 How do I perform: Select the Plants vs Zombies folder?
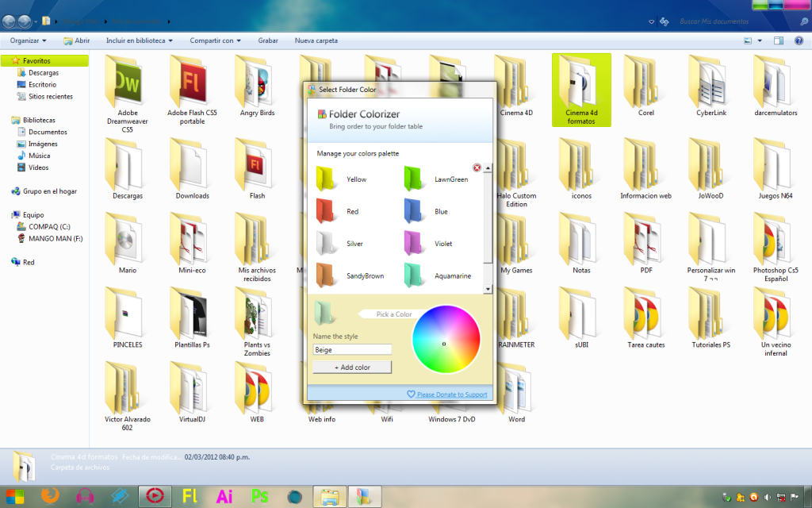pos(258,321)
